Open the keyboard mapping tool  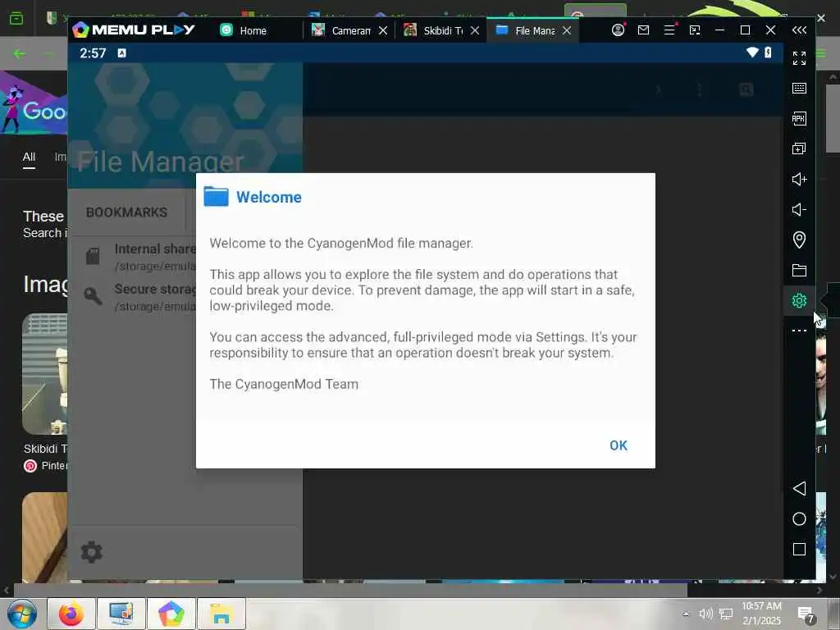799,88
